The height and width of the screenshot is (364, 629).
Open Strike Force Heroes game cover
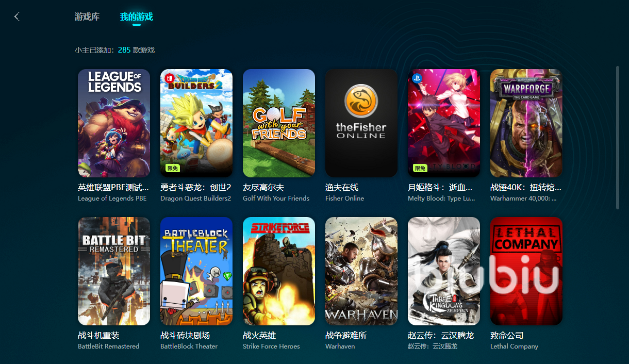[279, 271]
